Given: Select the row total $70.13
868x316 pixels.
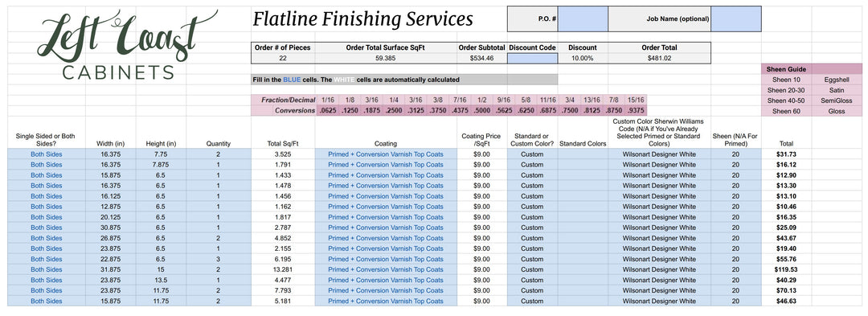Looking at the screenshot, I should [x=786, y=291].
